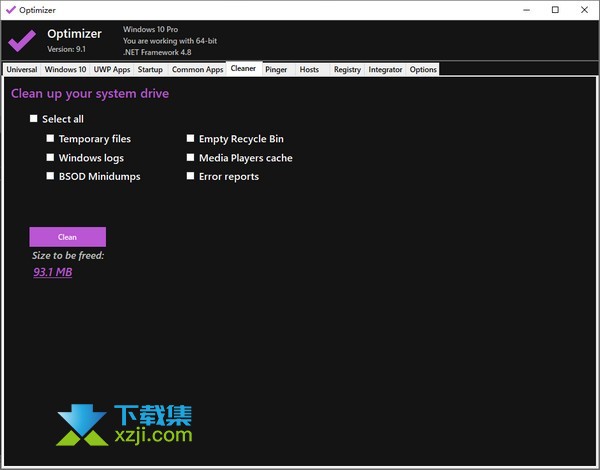Screen dimensions: 600x470
Task: Enable Empty Recycle Bin checkbox
Action: point(190,138)
